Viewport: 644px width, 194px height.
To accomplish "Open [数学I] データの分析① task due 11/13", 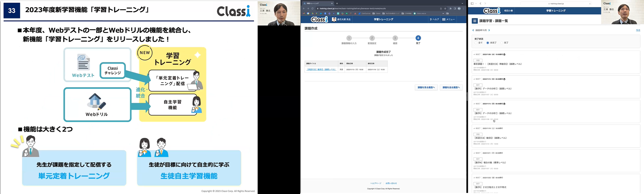I will pos(556,112).
